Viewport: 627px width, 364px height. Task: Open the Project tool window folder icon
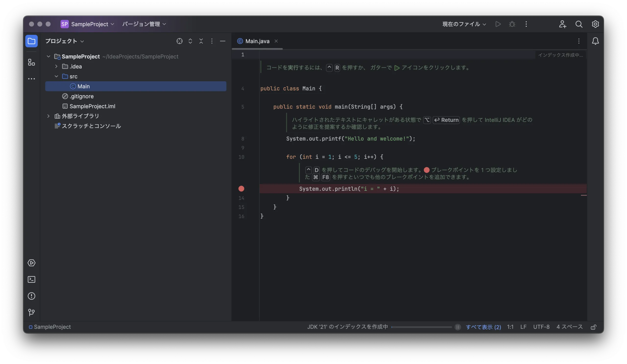coord(31,41)
